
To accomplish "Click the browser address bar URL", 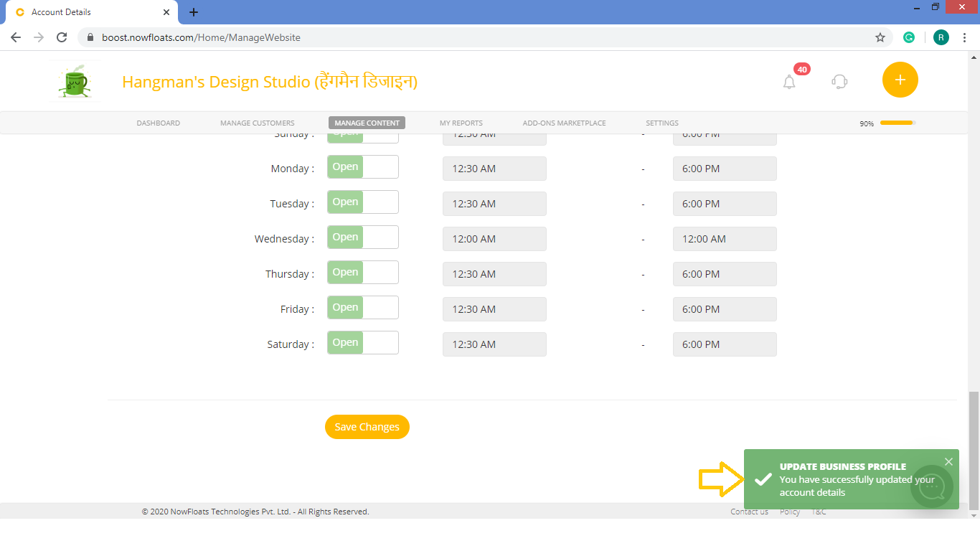I will (x=201, y=37).
